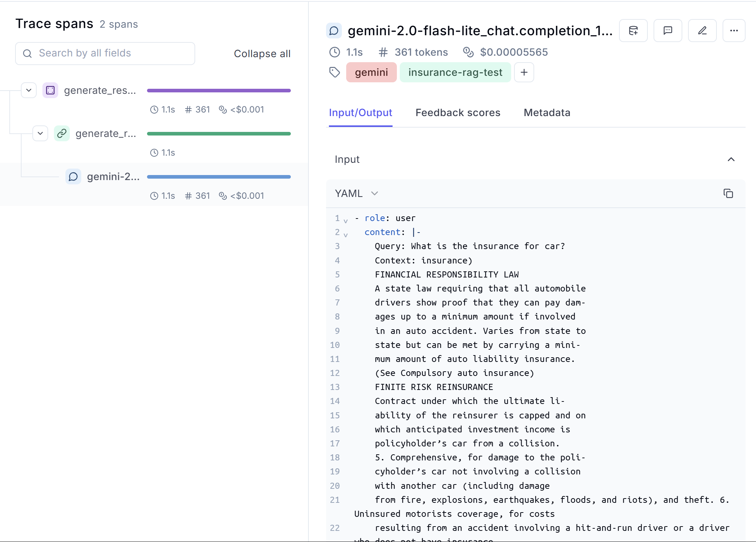Click the gemini-2.0-flash-lite_chat.completion title
The width and height of the screenshot is (756, 542).
tap(480, 31)
